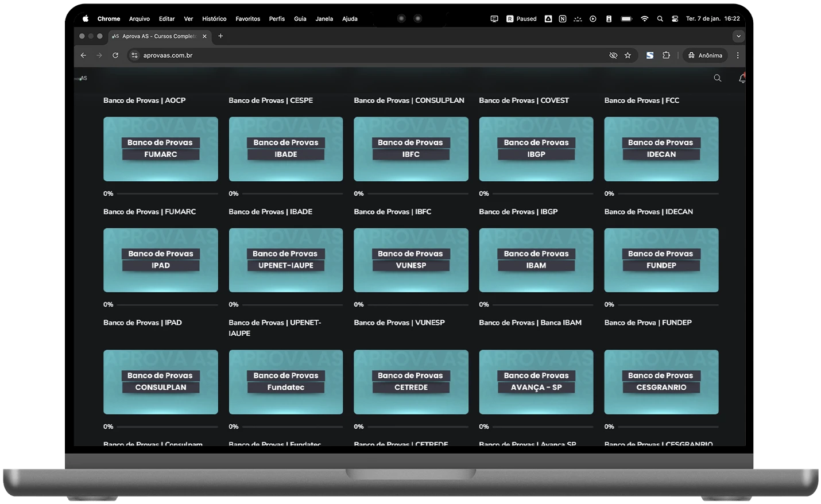Open macOS Spotlight search icon
Image resolution: width=821 pixels, height=504 pixels.
(x=660, y=19)
